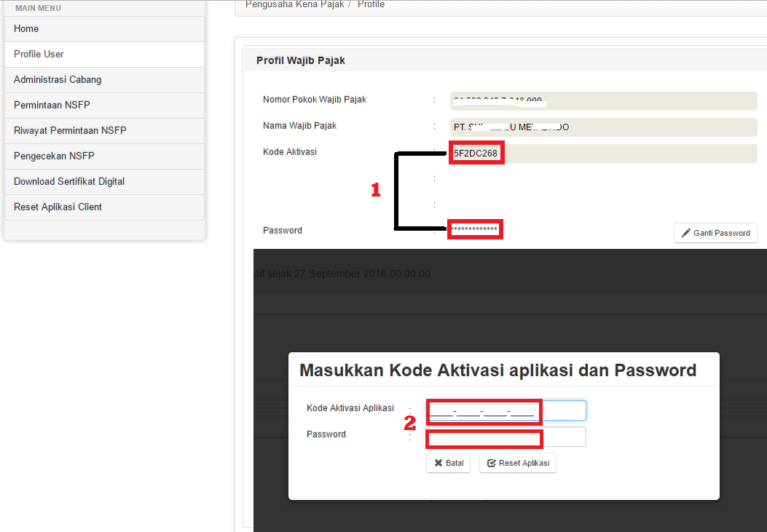Cancel the dialog with the Batal button
This screenshot has height=532, width=767.
pos(448,462)
